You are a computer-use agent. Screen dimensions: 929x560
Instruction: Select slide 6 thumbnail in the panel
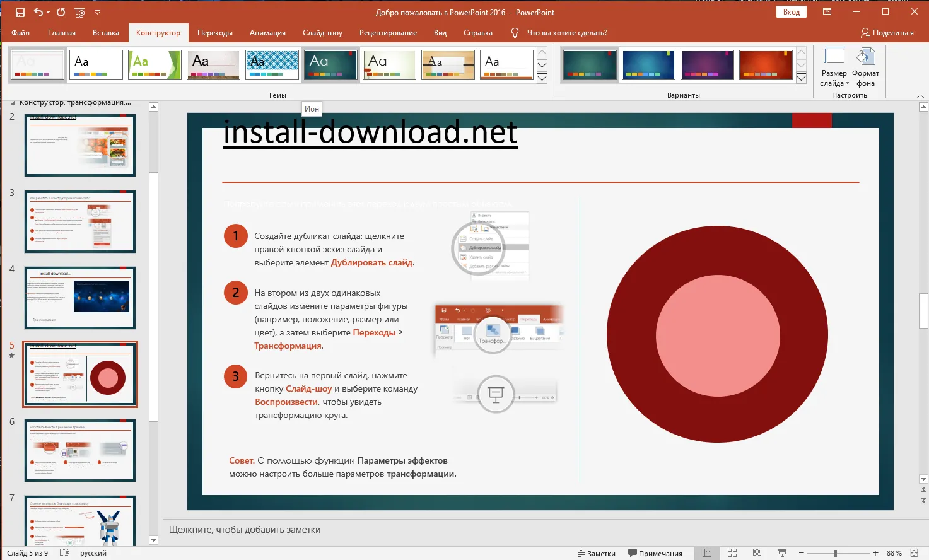click(x=80, y=450)
